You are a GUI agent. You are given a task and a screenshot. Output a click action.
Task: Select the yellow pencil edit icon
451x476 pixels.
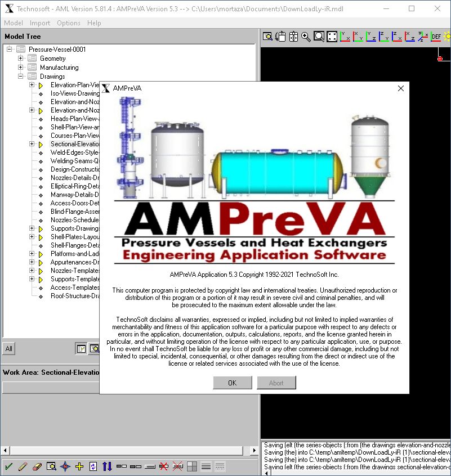pyautogui.click(x=23, y=466)
